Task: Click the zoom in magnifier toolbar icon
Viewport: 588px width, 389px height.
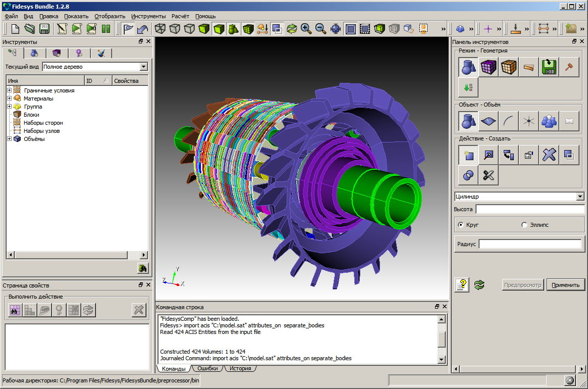Action: click(x=306, y=29)
